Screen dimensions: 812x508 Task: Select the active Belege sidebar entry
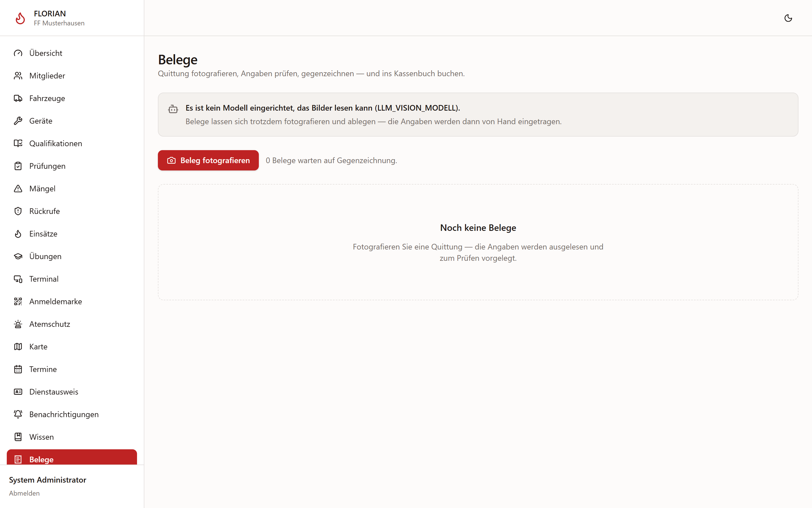[72, 457]
